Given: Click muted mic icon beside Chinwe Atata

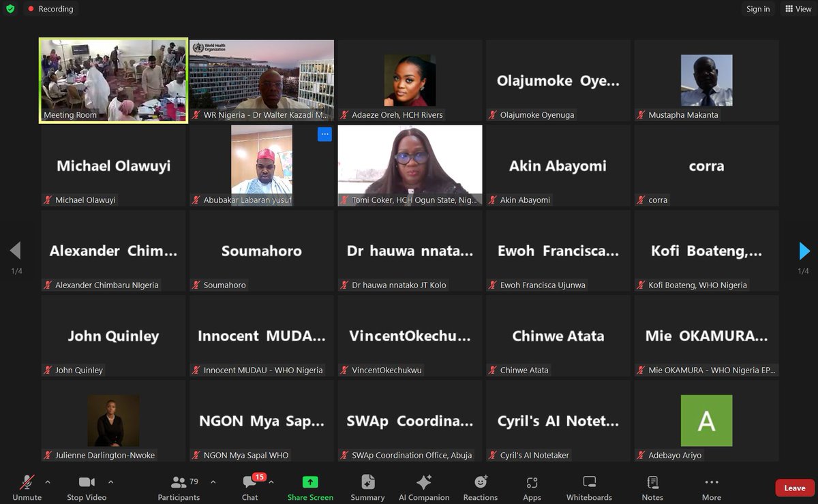Looking at the screenshot, I should pos(494,371).
